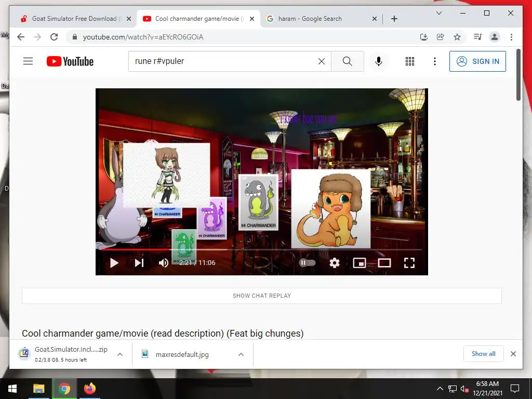Switch to Goat Simulator Free Download tab
The image size is (532, 399).
[x=74, y=19]
